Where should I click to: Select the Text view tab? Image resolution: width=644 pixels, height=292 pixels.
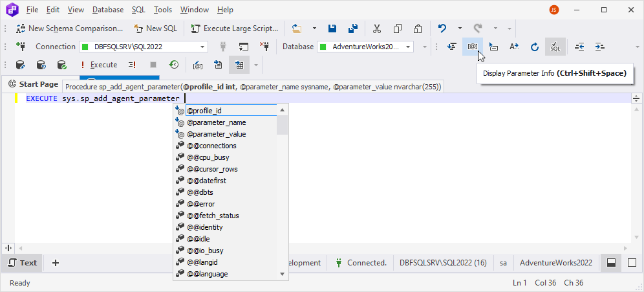pos(23,263)
